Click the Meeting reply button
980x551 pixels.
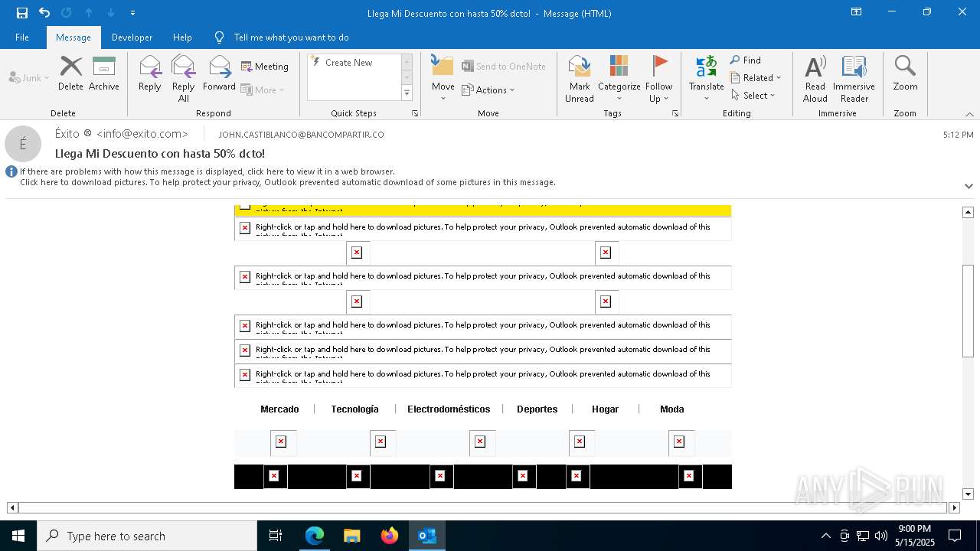265,67
